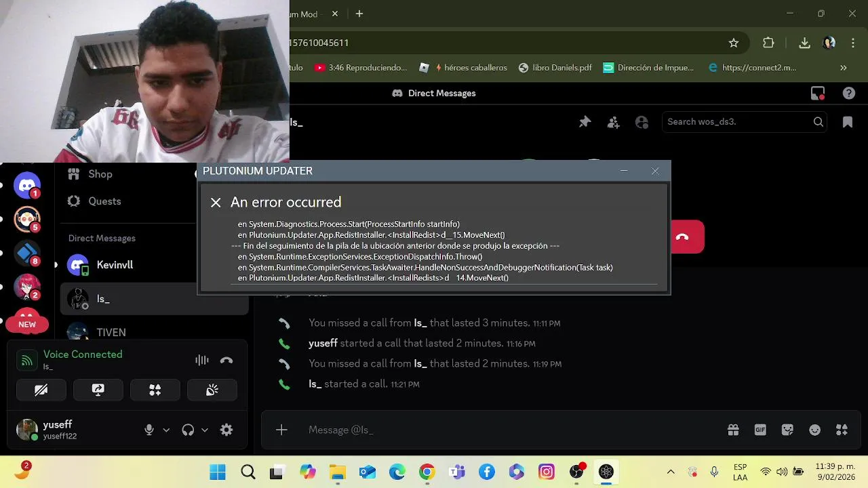Open Chrome extensions puzzle icon
Viewport: 868px width, 488px height.
click(768, 43)
